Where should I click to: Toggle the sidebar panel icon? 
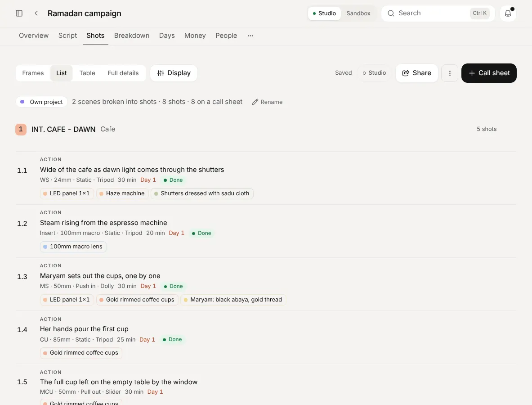(19, 13)
